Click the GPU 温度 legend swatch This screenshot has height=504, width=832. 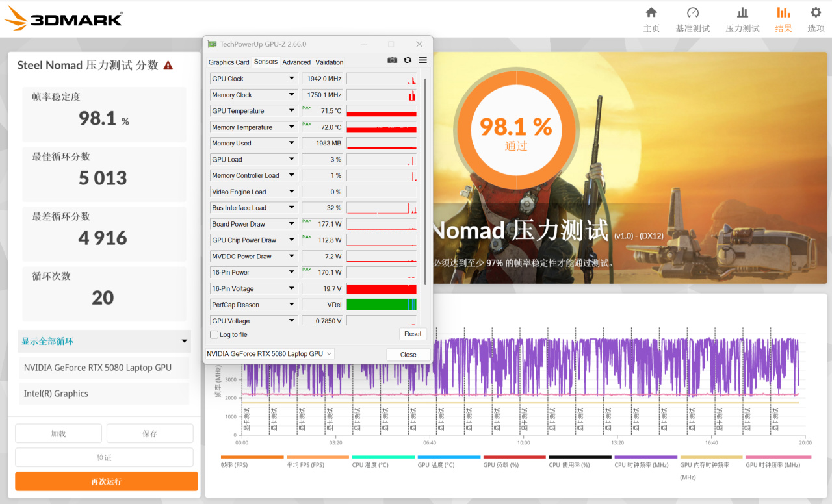449,457
